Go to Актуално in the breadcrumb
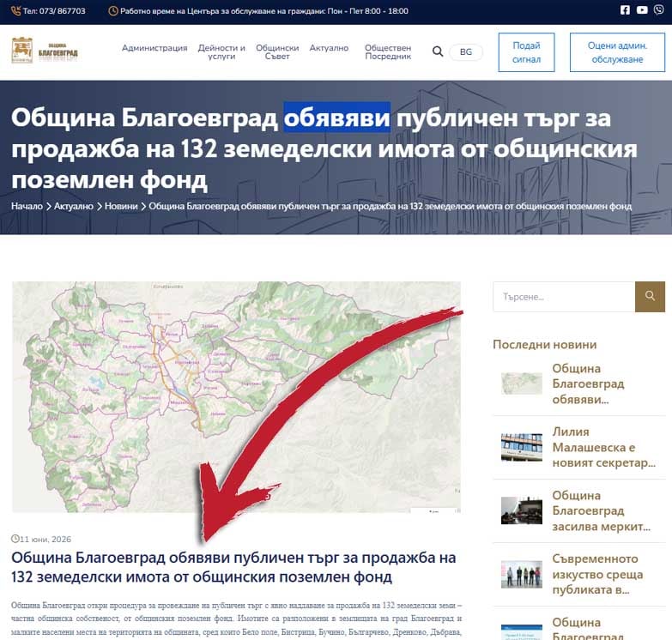The image size is (672, 640). click(x=73, y=206)
